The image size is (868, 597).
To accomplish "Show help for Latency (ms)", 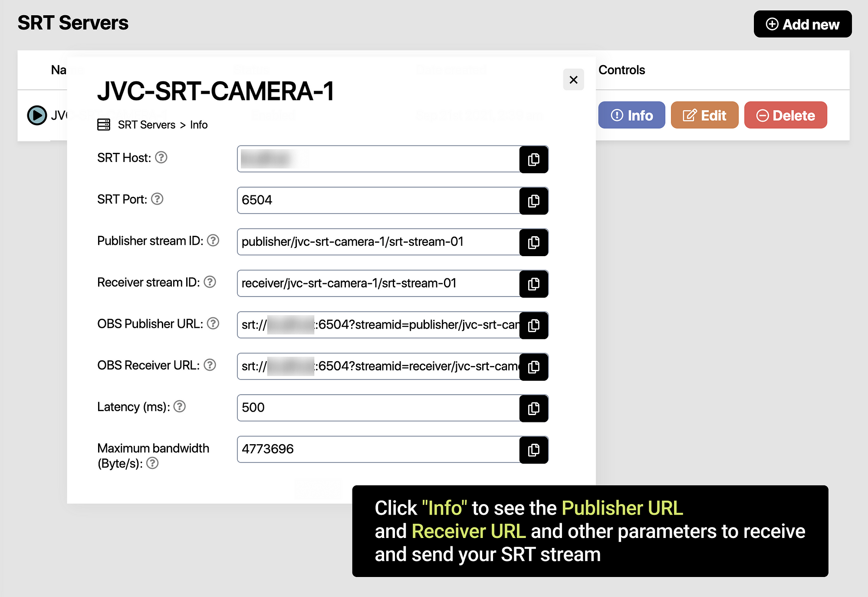I will click(179, 406).
